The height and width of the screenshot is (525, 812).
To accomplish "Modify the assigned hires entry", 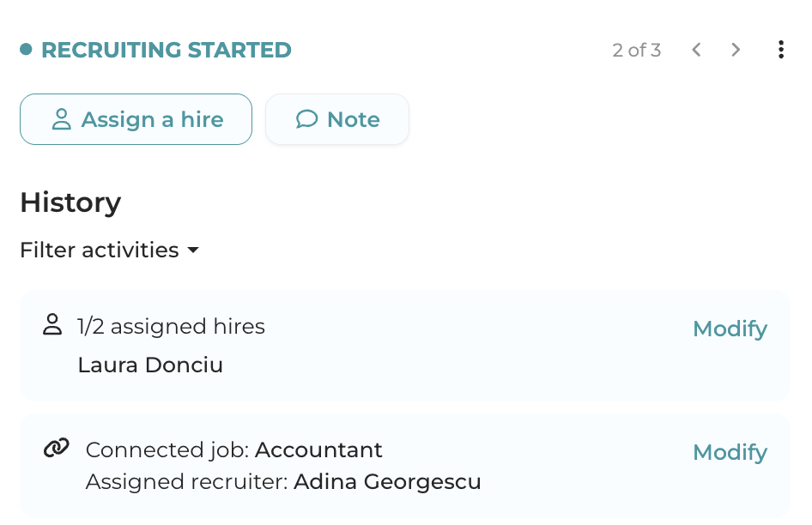I will (x=730, y=329).
